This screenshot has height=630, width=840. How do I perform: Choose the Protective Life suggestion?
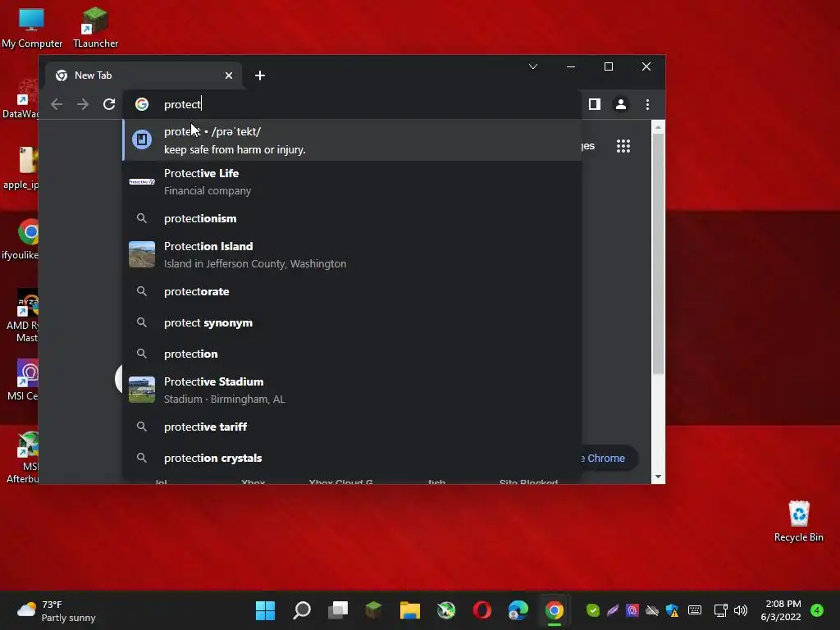tap(352, 181)
